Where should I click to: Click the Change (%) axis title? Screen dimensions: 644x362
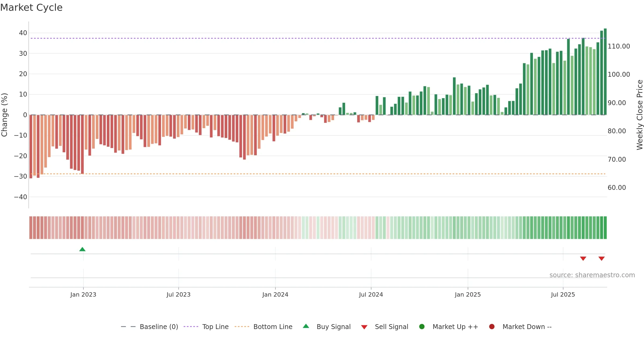[4, 115]
